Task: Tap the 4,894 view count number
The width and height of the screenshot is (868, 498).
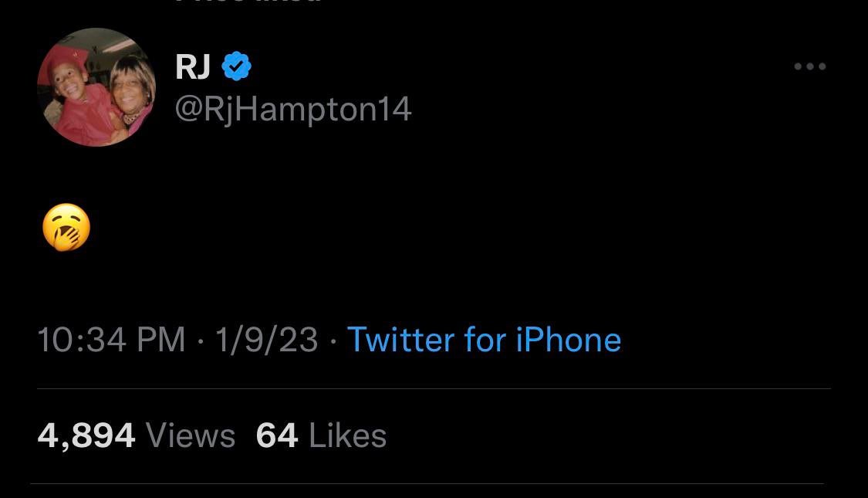Action: pos(86,435)
